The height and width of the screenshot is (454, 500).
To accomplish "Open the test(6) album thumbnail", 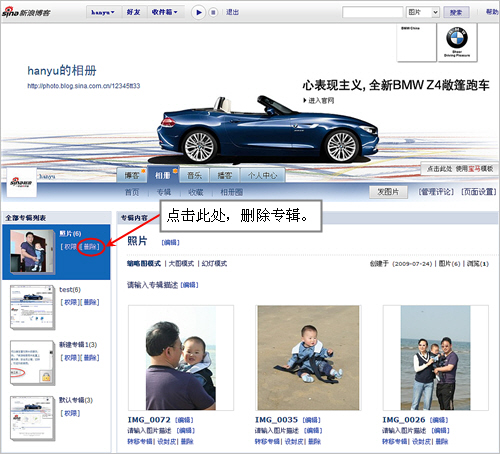I will [x=32, y=307].
